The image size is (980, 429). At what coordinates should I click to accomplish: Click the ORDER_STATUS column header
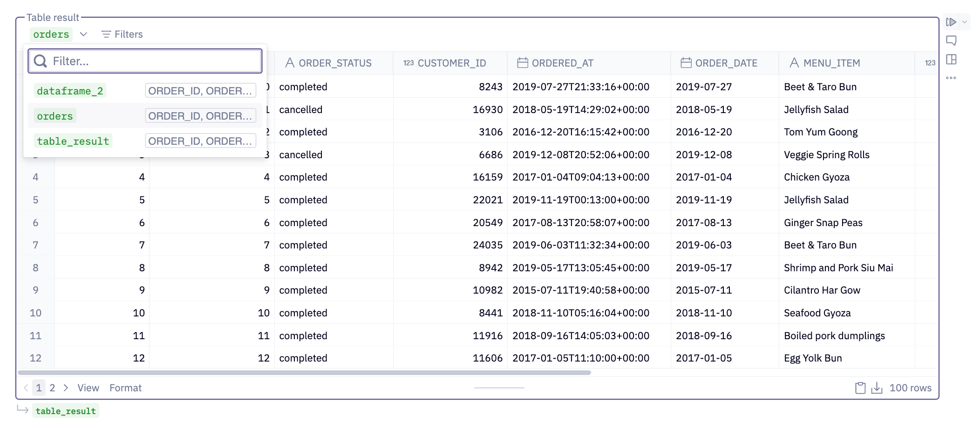[334, 63]
